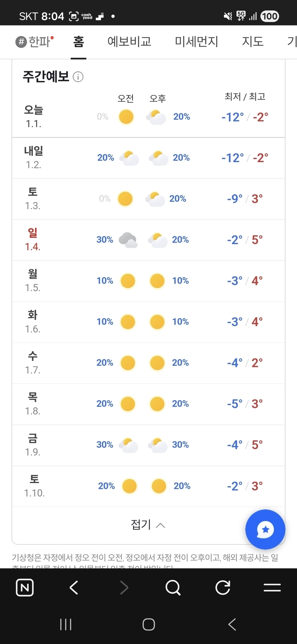
Task: Select today's 오늘 1.1 forecast row
Action: pos(148,116)
